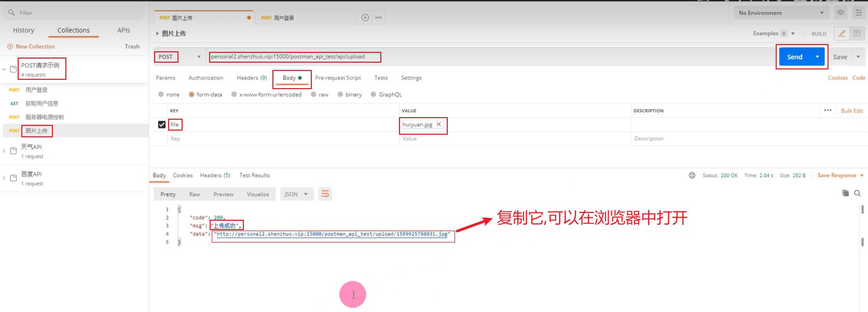Open the manage environments settings icon
Screen dimensions: 868x312
tap(859, 13)
